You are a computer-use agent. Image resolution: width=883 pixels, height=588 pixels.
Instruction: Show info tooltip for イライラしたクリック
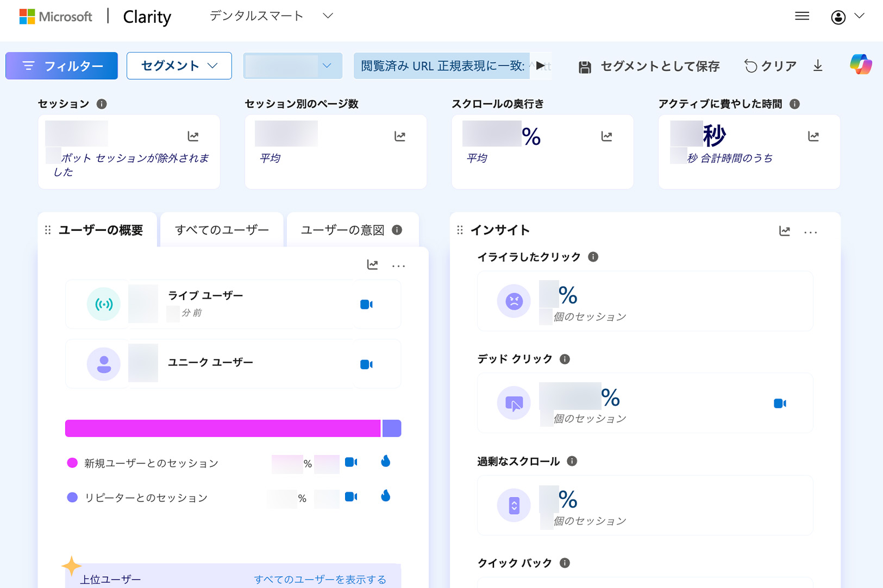click(593, 257)
